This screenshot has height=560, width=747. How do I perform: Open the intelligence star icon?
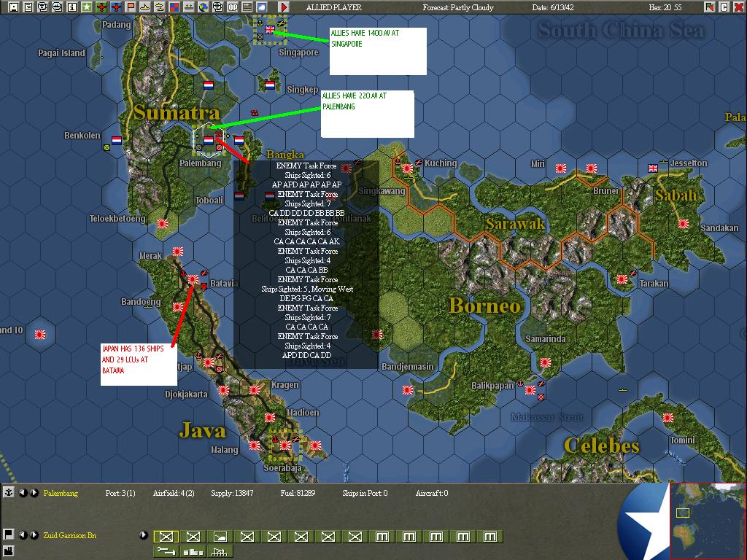[87, 7]
